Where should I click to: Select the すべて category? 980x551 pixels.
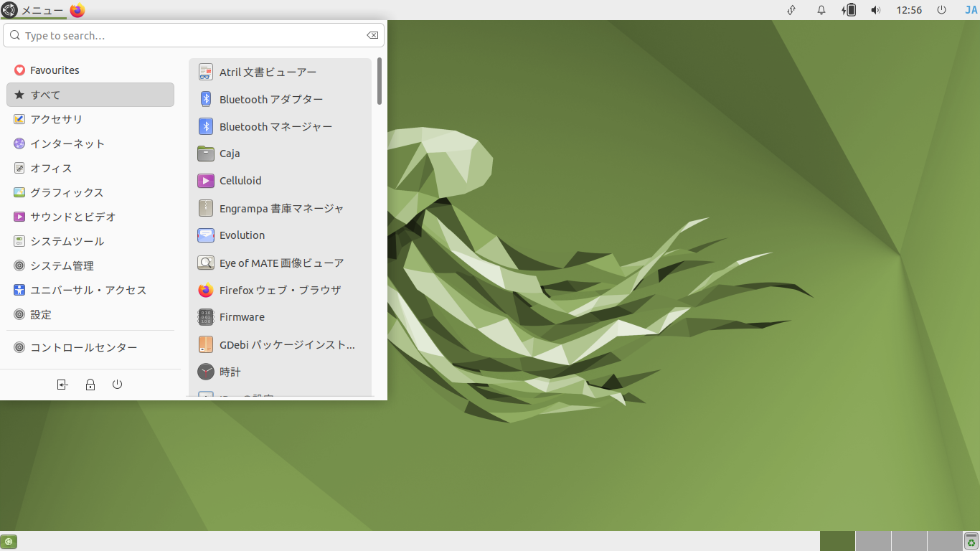coord(90,95)
